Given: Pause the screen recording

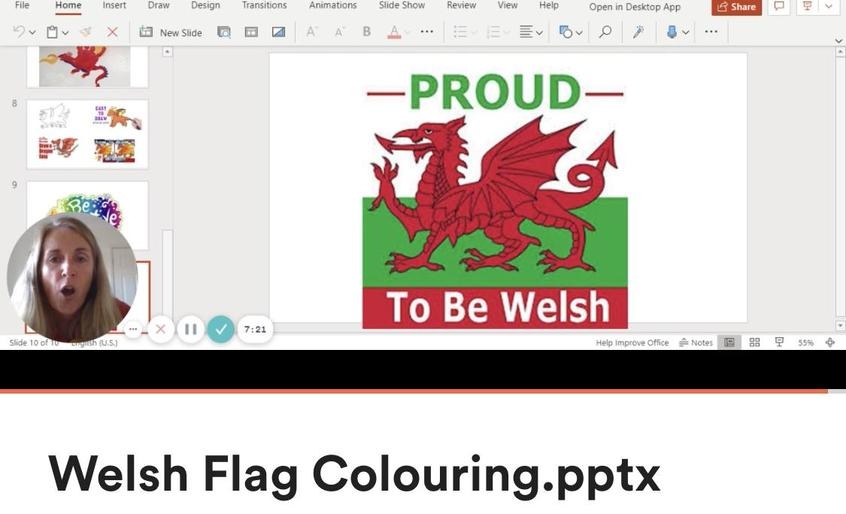Looking at the screenshot, I should [x=190, y=329].
